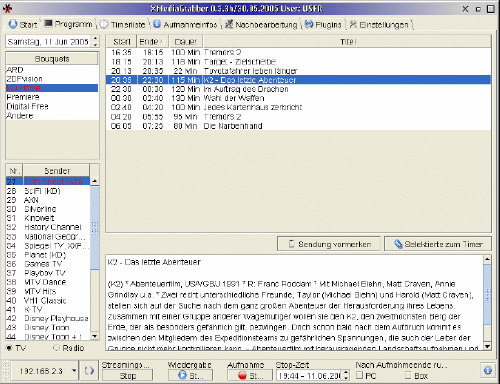The image size is (500, 384).
Task: Select channel 40 VH1 Classic
Action: [x=48, y=301]
